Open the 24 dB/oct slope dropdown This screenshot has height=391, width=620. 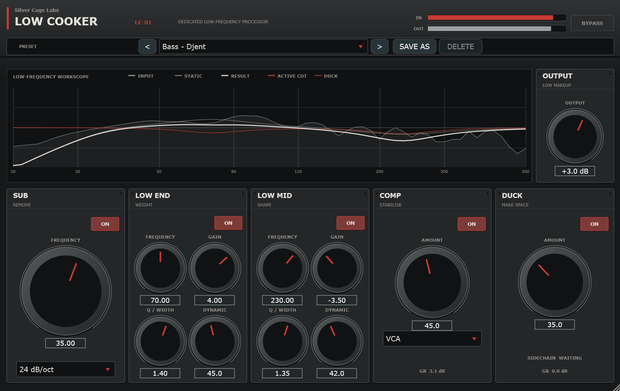tap(65, 369)
